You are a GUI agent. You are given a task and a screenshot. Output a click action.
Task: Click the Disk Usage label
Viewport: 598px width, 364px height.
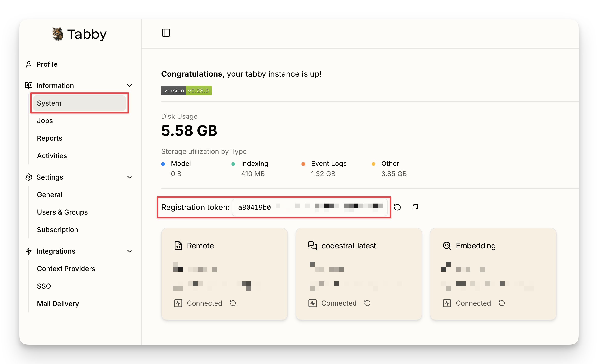tap(179, 116)
